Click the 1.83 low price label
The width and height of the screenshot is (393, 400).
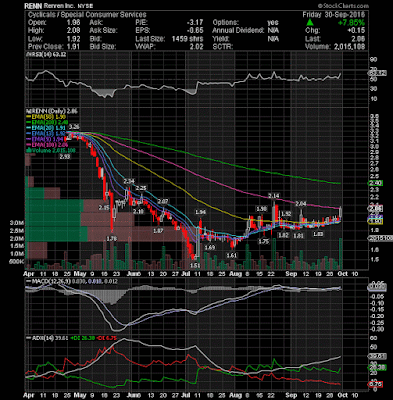(318, 234)
